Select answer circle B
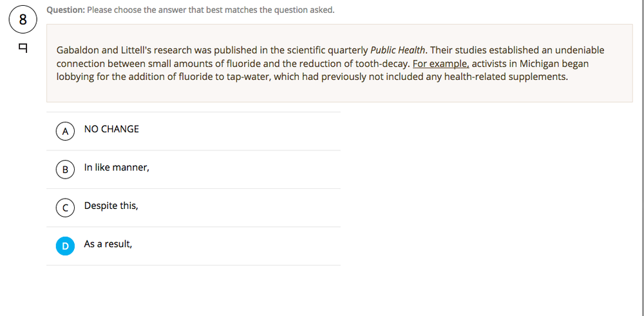Viewport: 644px width, 316px height. pos(65,169)
